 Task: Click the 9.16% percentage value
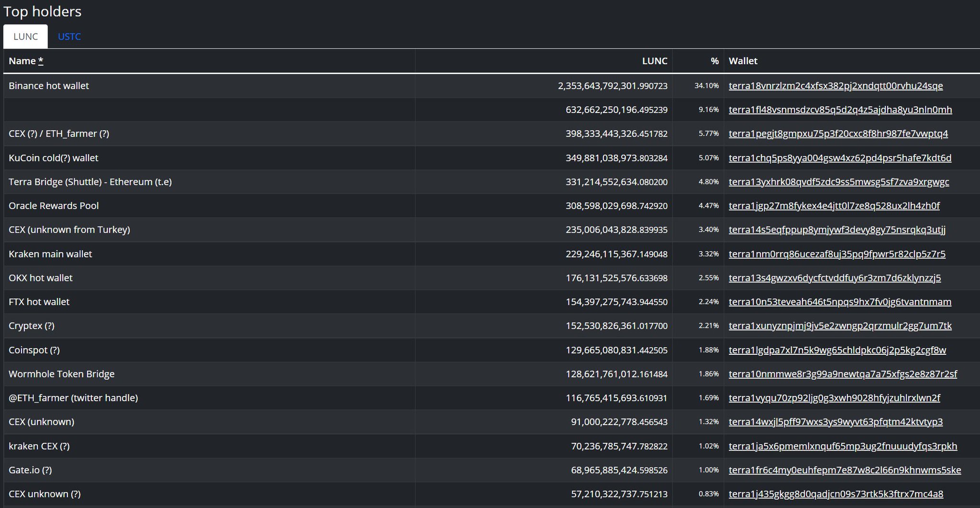709,110
